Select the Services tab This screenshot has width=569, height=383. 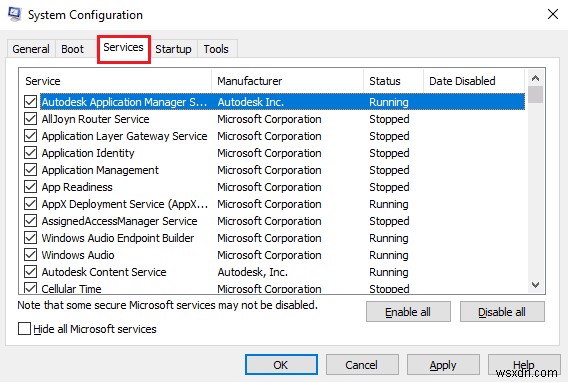pyautogui.click(x=123, y=48)
